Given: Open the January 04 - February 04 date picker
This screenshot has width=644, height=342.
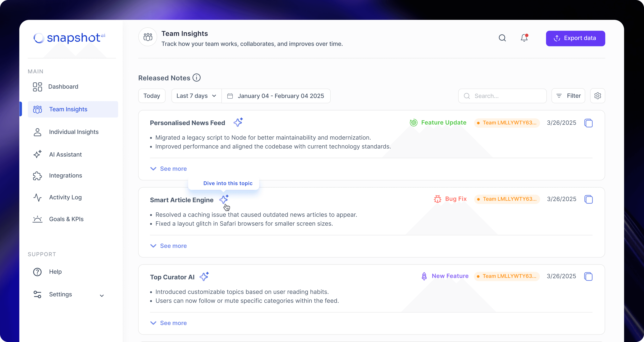Looking at the screenshot, I should 276,96.
